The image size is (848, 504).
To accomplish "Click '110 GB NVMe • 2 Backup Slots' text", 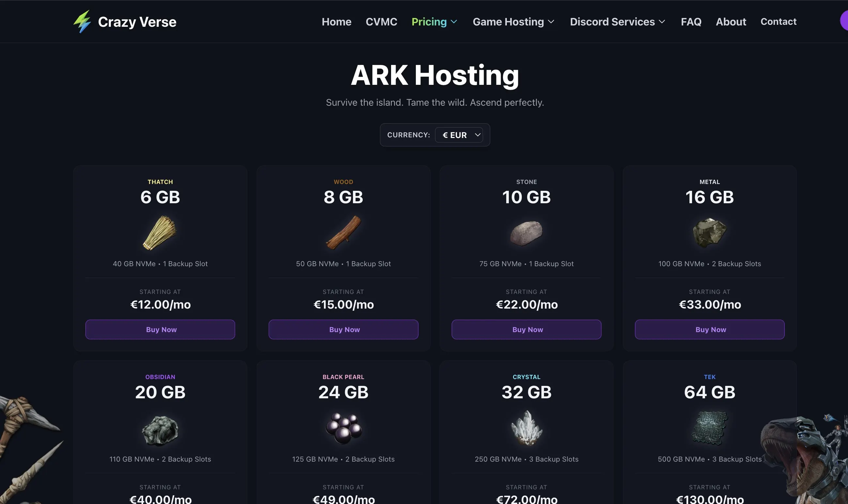I will (x=160, y=459).
